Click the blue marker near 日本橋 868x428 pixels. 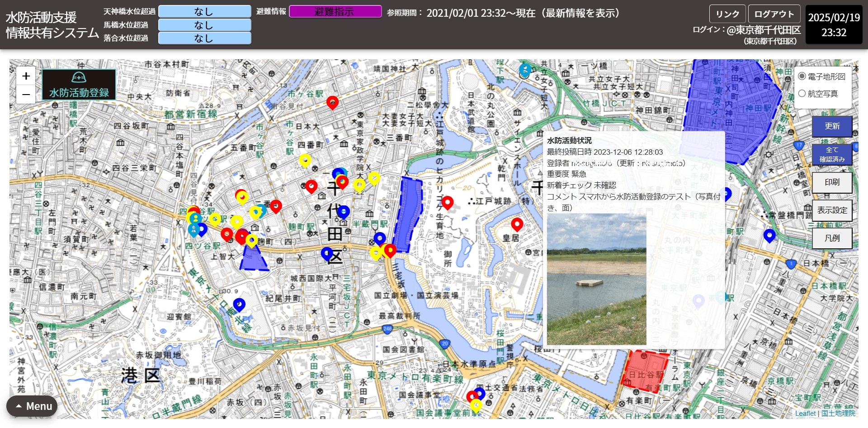click(769, 235)
